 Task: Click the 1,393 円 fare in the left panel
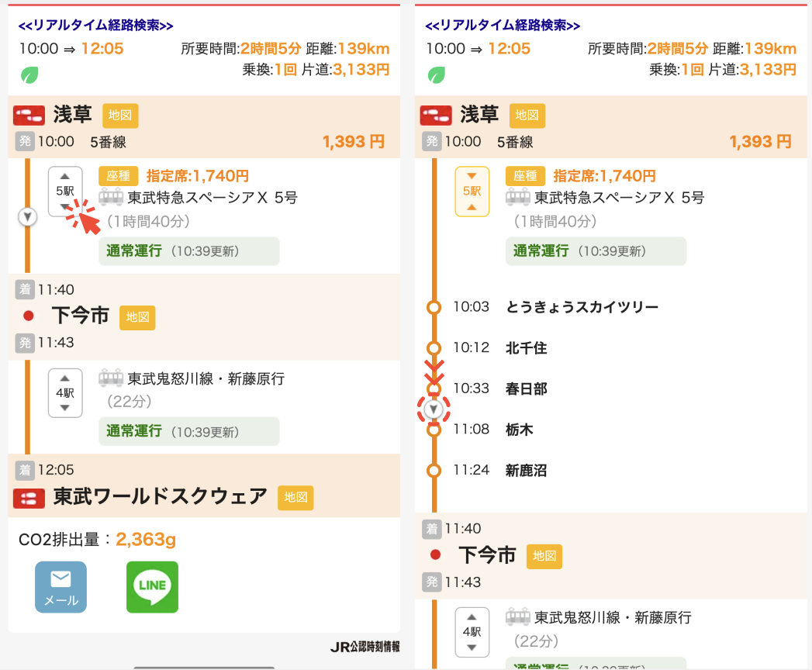354,141
